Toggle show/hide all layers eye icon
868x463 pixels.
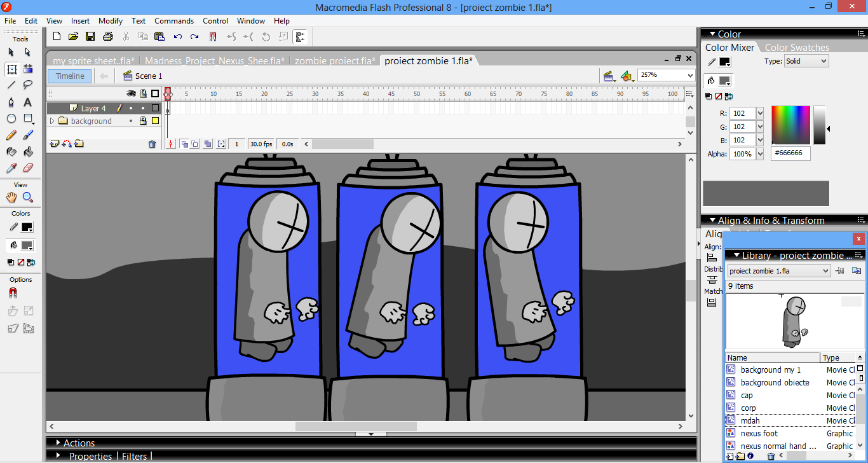[131, 93]
